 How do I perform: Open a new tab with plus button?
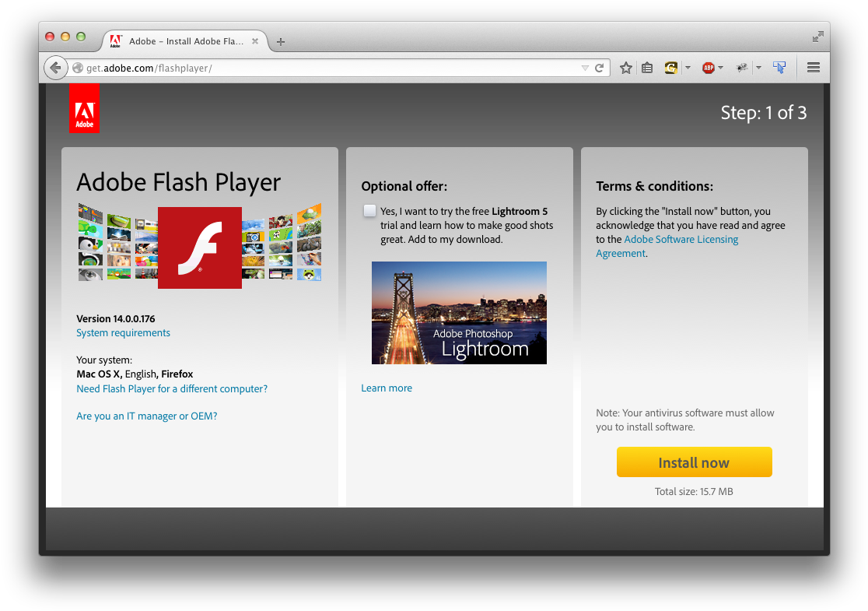[281, 42]
